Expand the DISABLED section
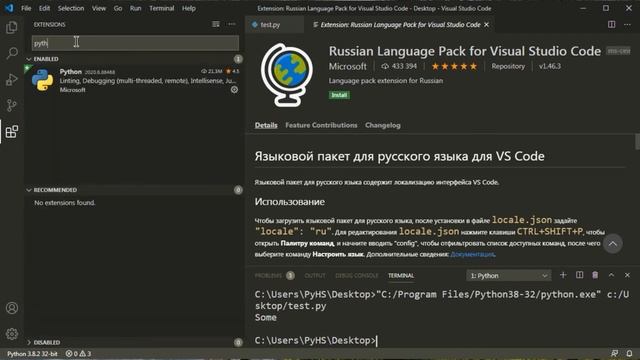Screen dimensions: 640x360 tap(29, 342)
